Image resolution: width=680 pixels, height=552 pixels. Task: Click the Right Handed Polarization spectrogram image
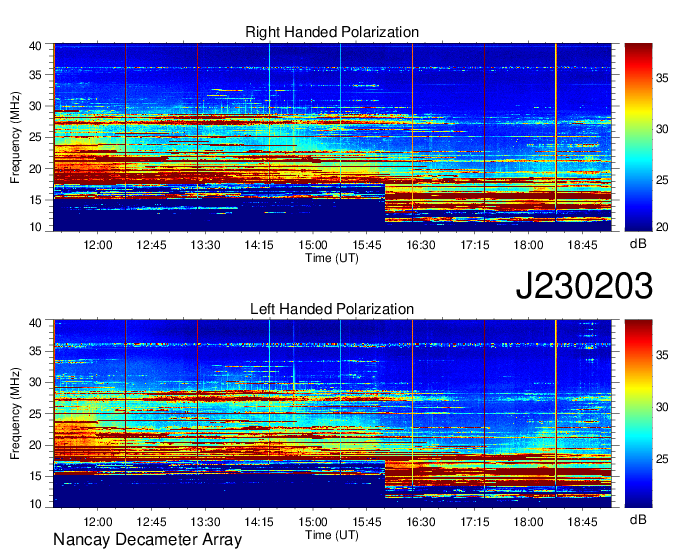coord(332,137)
